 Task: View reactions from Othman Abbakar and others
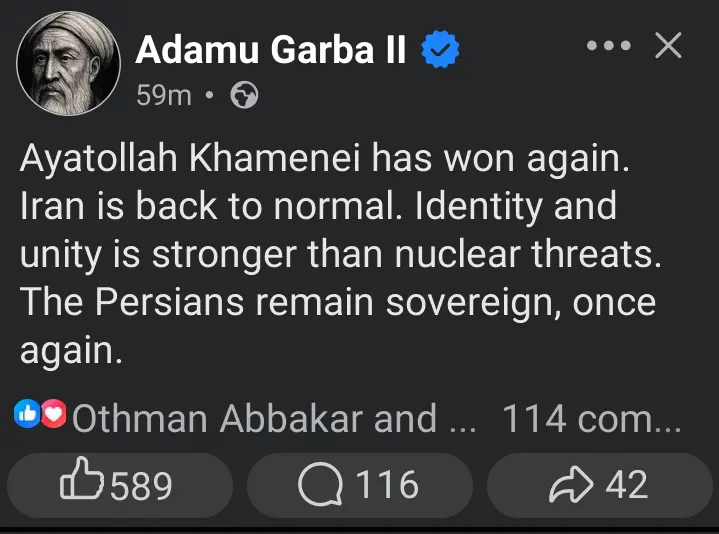[270, 419]
